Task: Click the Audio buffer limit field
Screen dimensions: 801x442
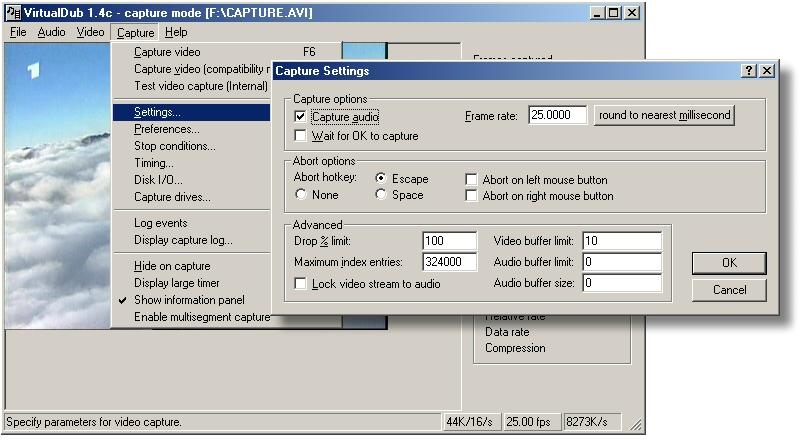Action: point(622,262)
